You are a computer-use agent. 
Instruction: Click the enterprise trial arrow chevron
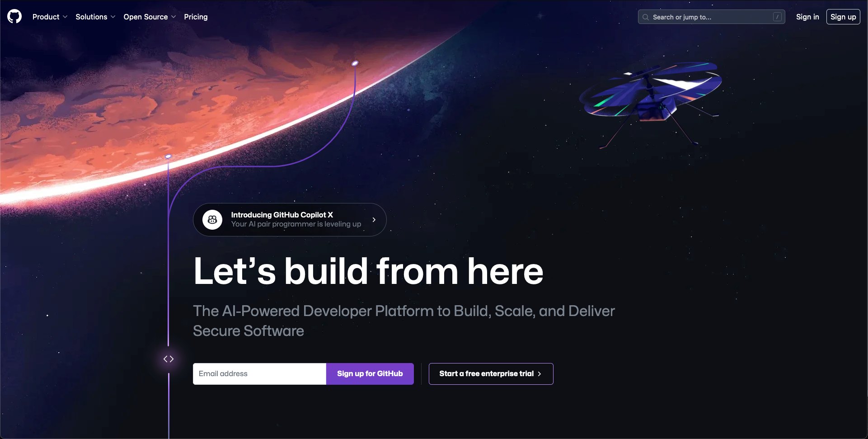[x=540, y=374]
